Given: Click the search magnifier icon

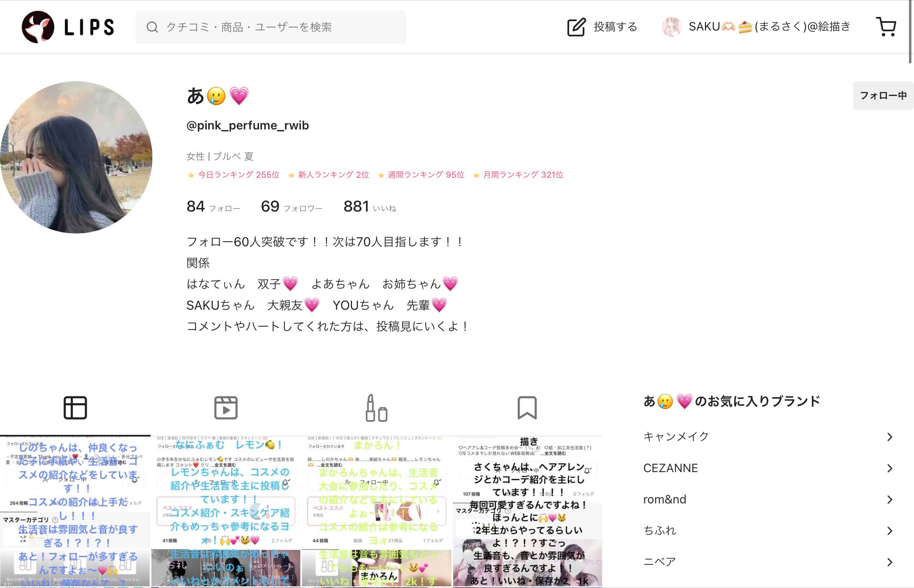Looking at the screenshot, I should [x=152, y=27].
